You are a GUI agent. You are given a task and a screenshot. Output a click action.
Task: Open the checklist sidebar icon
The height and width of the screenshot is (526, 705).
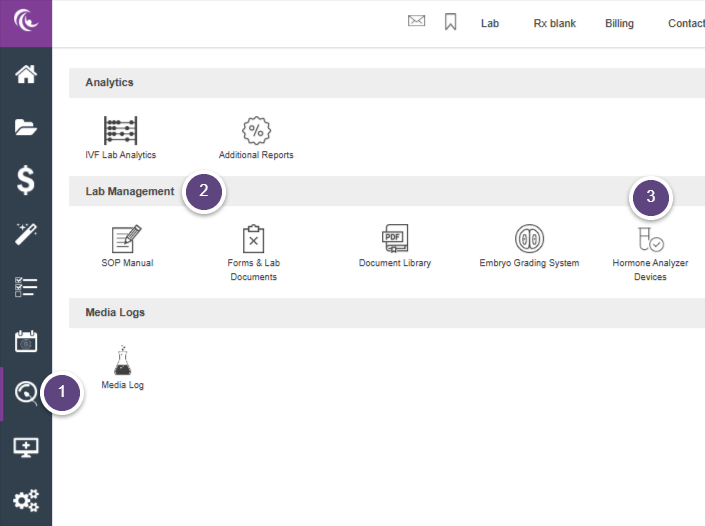[26, 288]
